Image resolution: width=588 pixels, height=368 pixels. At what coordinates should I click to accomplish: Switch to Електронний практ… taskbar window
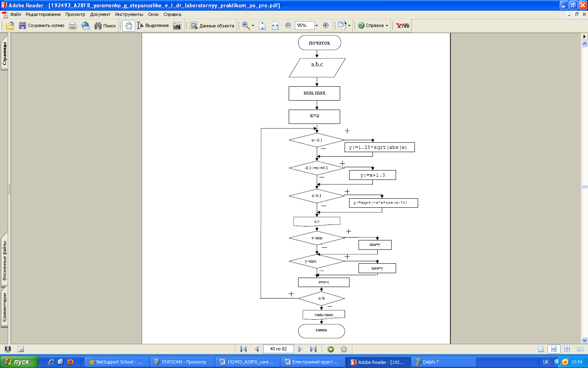tap(313, 362)
